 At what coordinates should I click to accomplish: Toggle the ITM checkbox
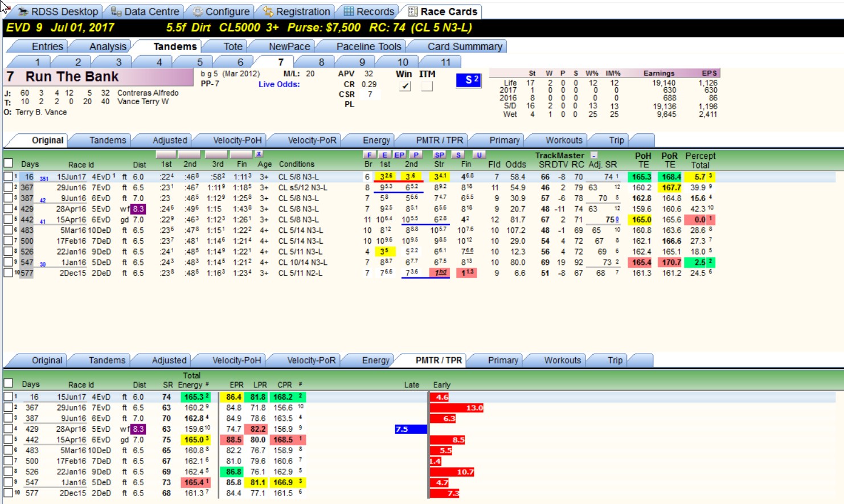[427, 86]
